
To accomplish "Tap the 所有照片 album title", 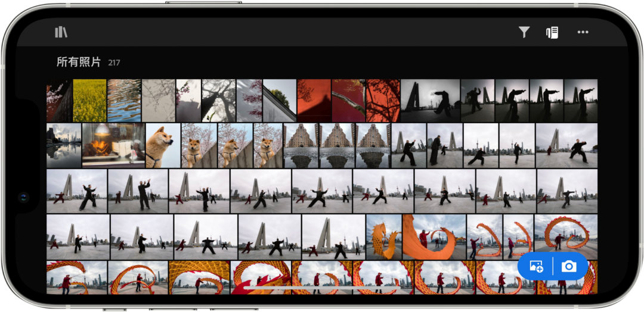I will tap(79, 63).
